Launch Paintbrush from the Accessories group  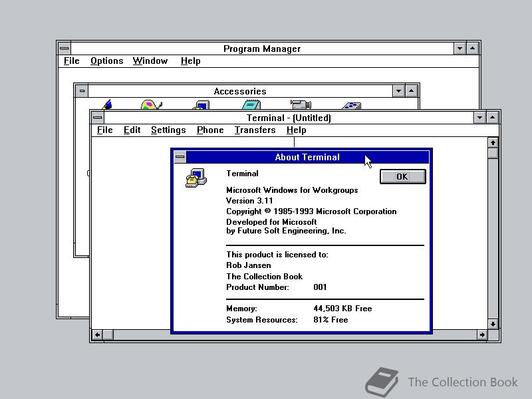click(148, 104)
